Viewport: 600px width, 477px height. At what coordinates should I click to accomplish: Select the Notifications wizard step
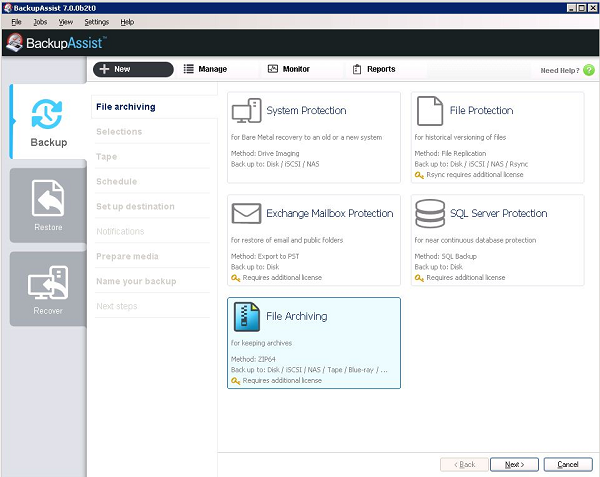[152, 231]
